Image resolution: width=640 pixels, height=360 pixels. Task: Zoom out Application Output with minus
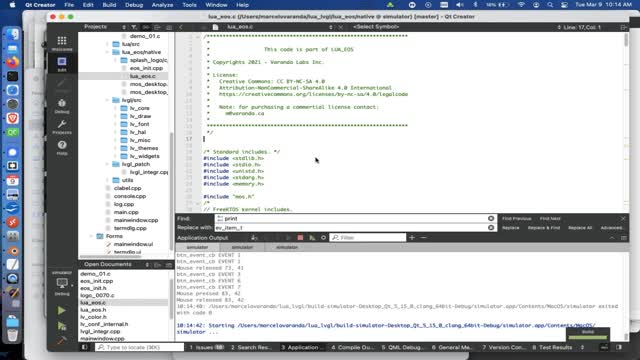pyautogui.click(x=423, y=238)
